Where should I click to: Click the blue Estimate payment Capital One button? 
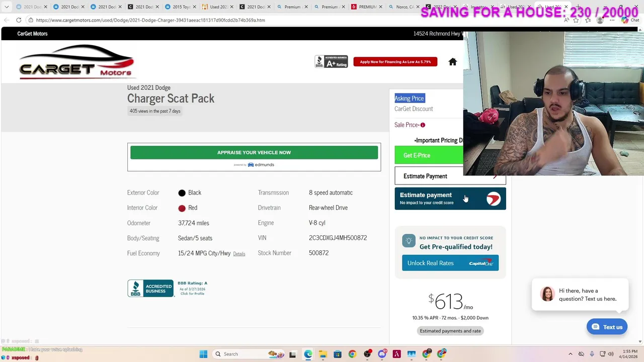tap(450, 199)
